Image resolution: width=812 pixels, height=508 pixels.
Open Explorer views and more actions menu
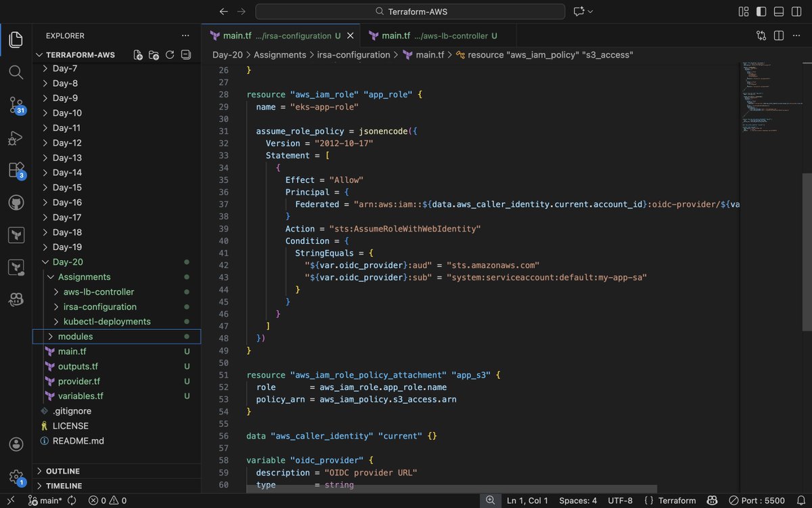[x=185, y=36]
